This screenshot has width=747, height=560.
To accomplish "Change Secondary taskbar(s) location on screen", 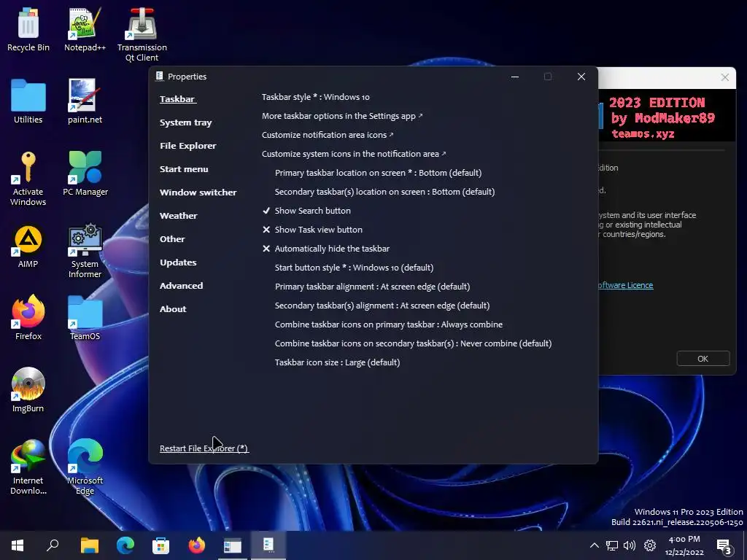I will click(x=384, y=192).
